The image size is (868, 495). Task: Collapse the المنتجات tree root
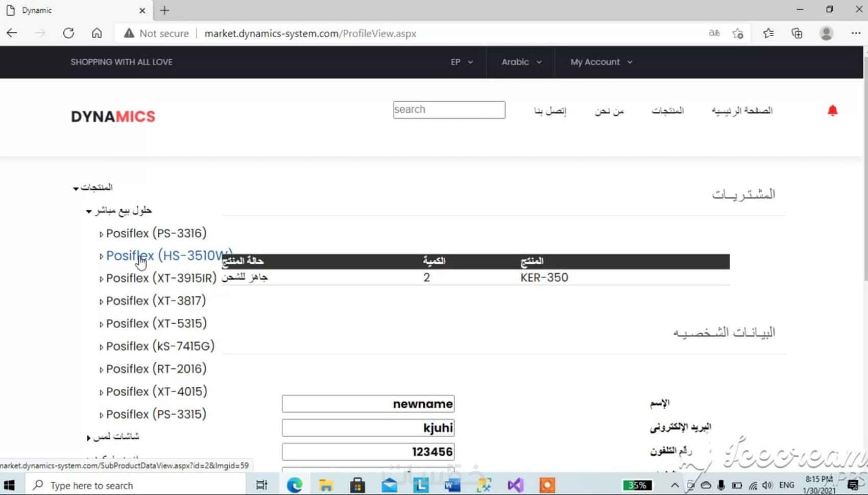pos(76,188)
